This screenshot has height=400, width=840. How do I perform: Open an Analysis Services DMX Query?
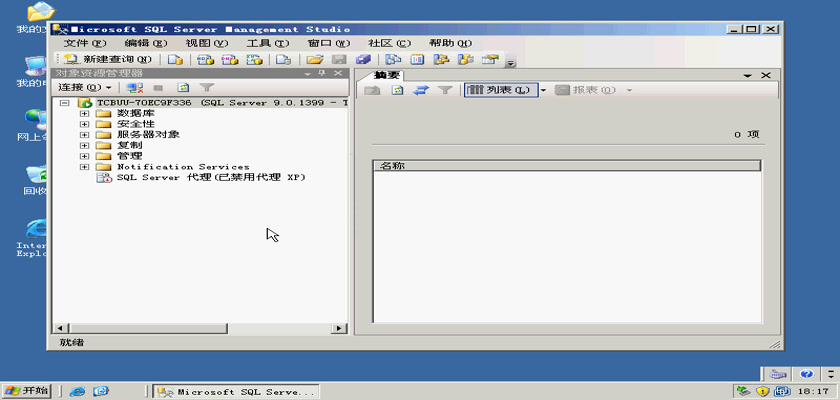point(230,59)
